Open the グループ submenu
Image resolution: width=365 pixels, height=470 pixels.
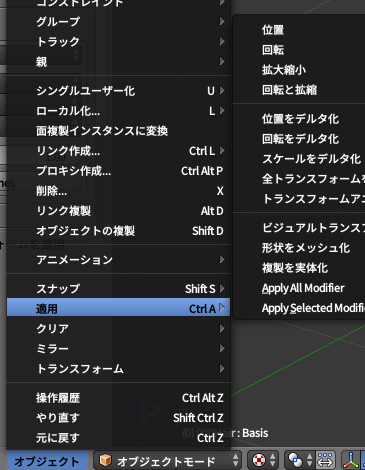[118, 22]
